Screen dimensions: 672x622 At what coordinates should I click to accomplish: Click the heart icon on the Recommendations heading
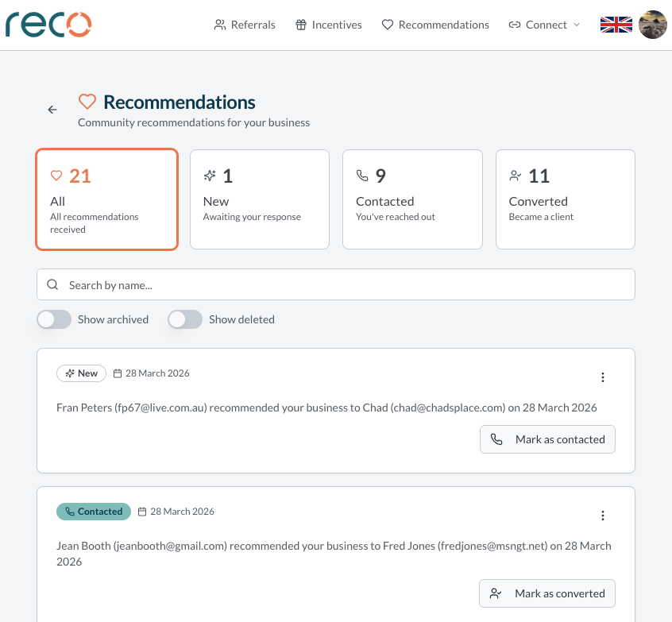87,102
